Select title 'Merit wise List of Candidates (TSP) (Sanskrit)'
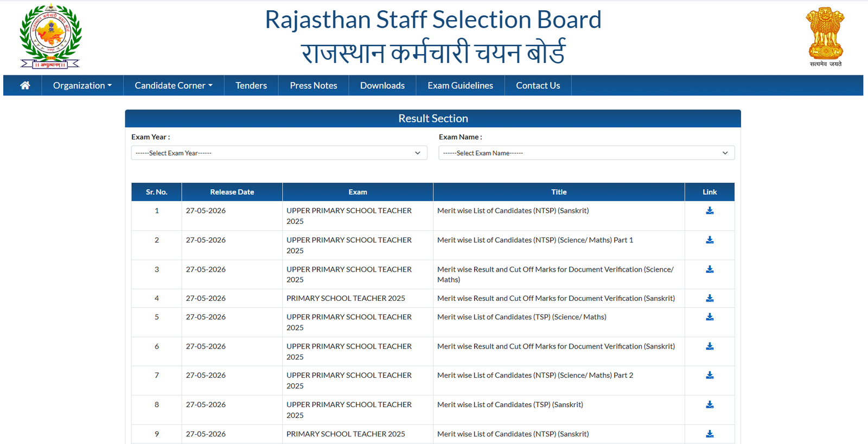 coord(510,405)
